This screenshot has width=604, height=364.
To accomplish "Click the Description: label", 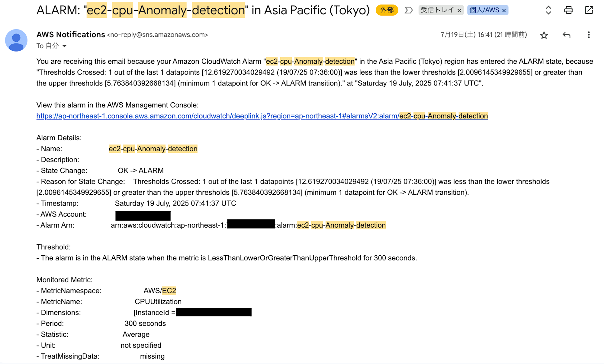I will (58, 160).
